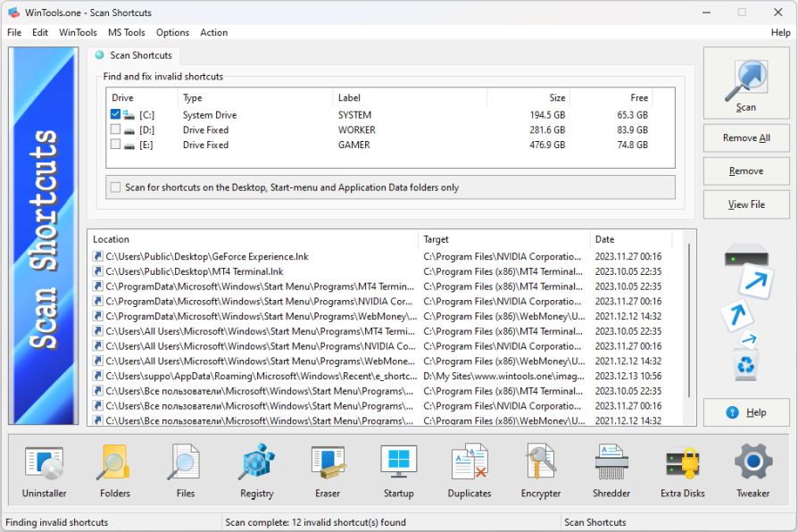Click the target D:\My Sites\www.wintools.one\imag...
The width and height of the screenshot is (798, 532).
[503, 376]
